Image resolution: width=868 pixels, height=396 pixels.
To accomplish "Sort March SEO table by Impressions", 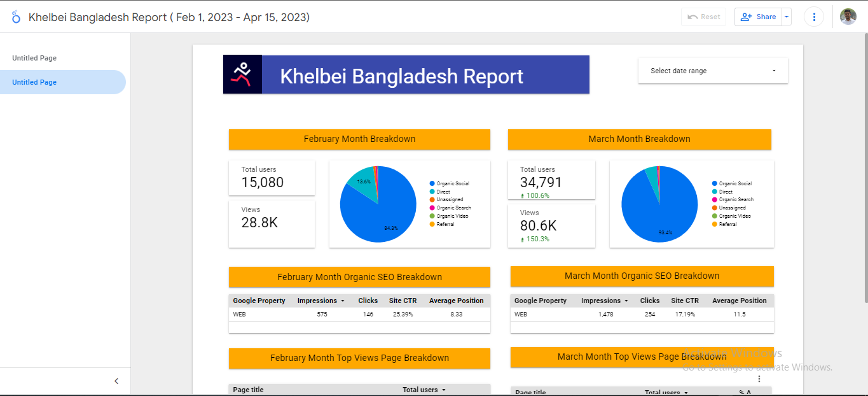I will [x=605, y=301].
